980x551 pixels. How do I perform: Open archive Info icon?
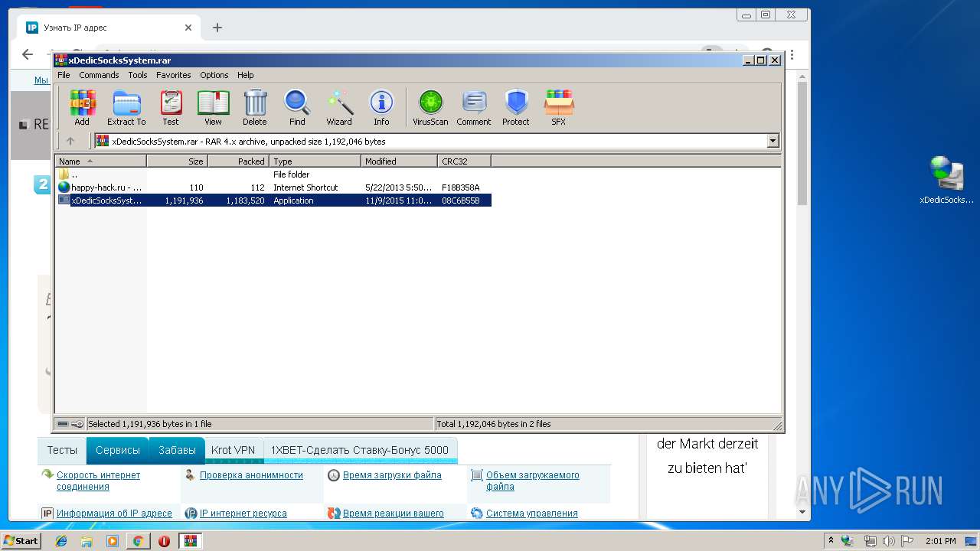coord(381,107)
